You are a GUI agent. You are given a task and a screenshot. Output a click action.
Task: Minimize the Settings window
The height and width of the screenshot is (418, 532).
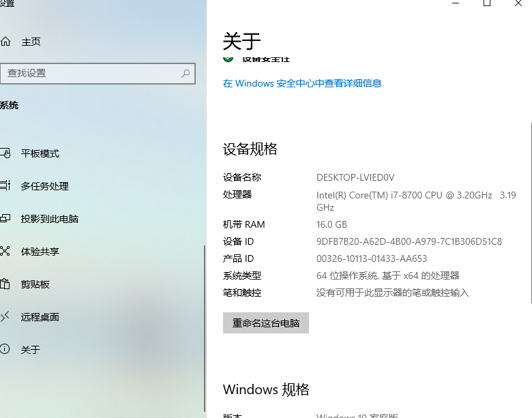[x=456, y=3]
